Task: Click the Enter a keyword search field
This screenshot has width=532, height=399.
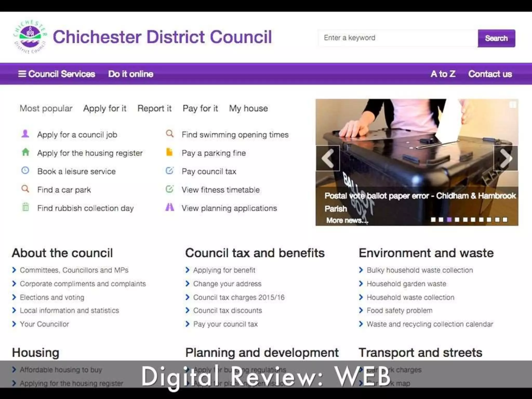Action: (397, 38)
